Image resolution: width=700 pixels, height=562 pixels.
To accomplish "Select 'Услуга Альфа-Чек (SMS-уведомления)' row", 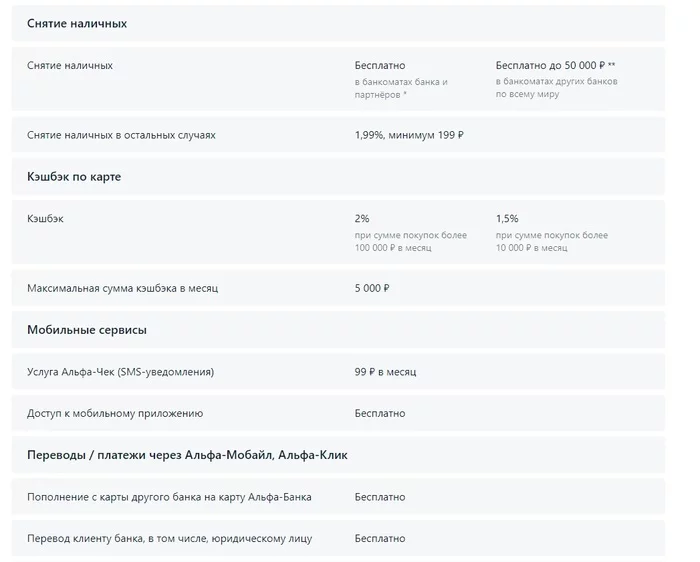I will click(120, 372).
